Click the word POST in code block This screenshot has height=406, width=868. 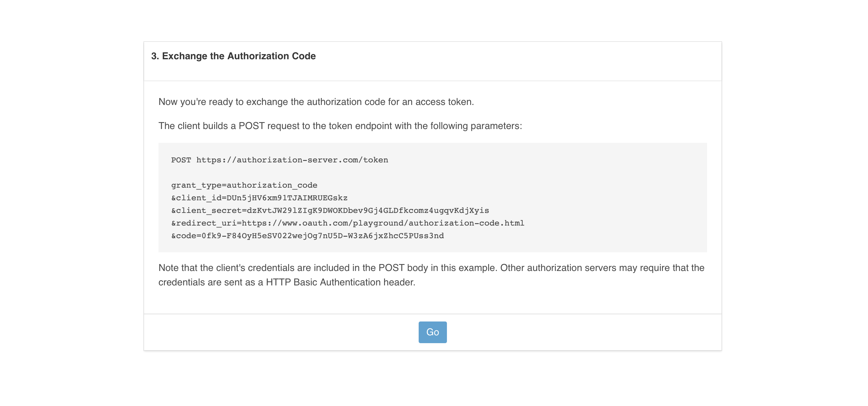pyautogui.click(x=181, y=160)
